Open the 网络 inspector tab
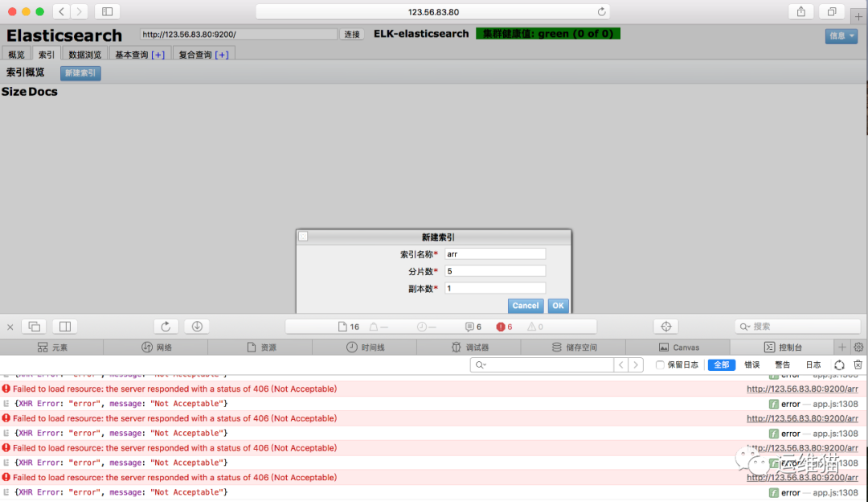The height and width of the screenshot is (502, 868). [x=156, y=348]
